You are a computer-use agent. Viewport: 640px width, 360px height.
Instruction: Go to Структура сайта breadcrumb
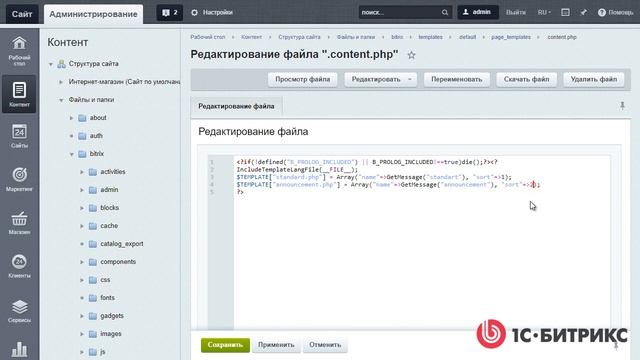pos(299,37)
